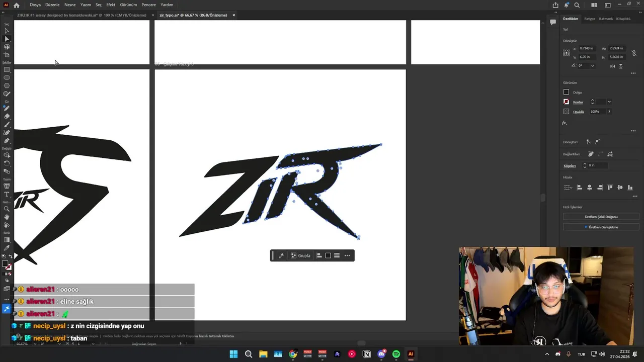644x362 pixels.
Task: Select the Rectangle shape tool
Action: pyautogui.click(x=7, y=70)
